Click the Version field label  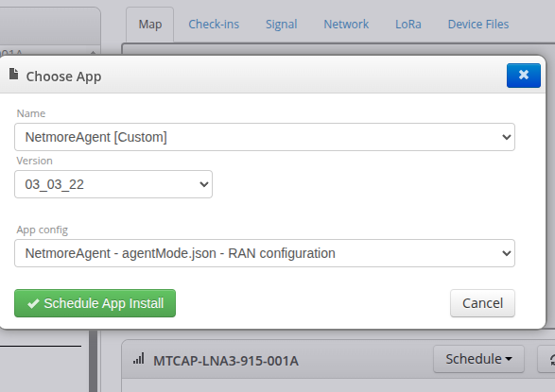[x=35, y=161]
